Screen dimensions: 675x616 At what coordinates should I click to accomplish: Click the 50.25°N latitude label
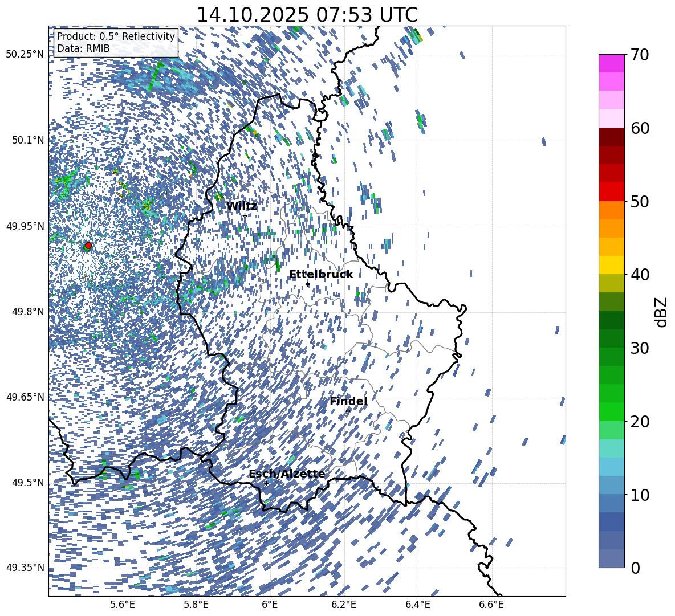coord(25,55)
